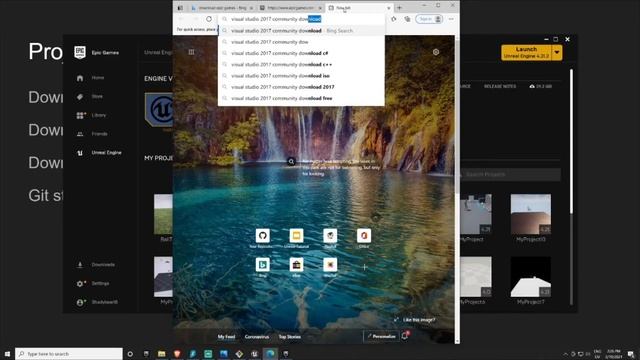Screen dimensions: 640x360
Task: Open Edge Settings and more menu
Action: click(x=451, y=19)
